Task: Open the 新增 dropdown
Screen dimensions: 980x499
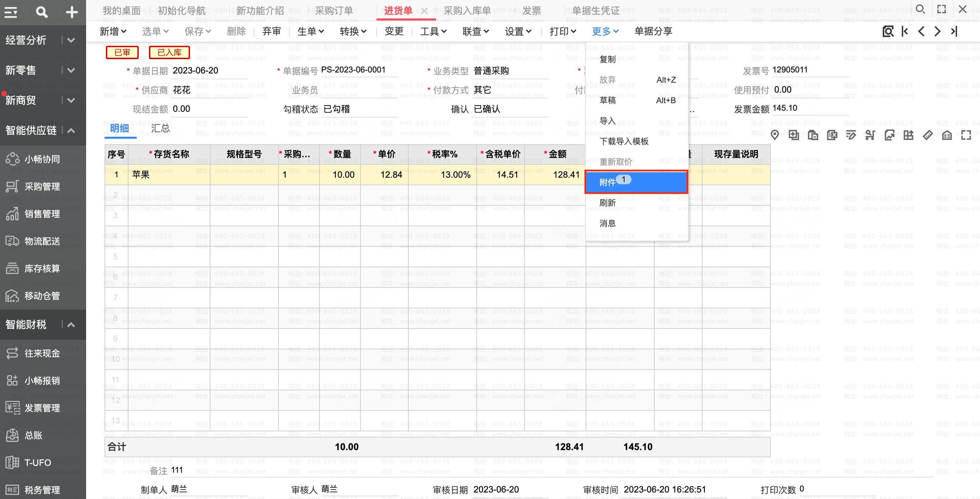Action: tap(113, 31)
